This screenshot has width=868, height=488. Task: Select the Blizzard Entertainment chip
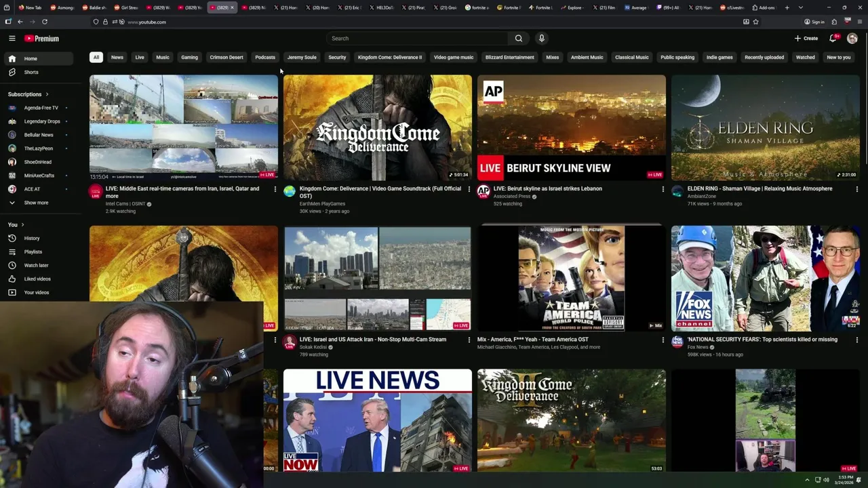510,57
